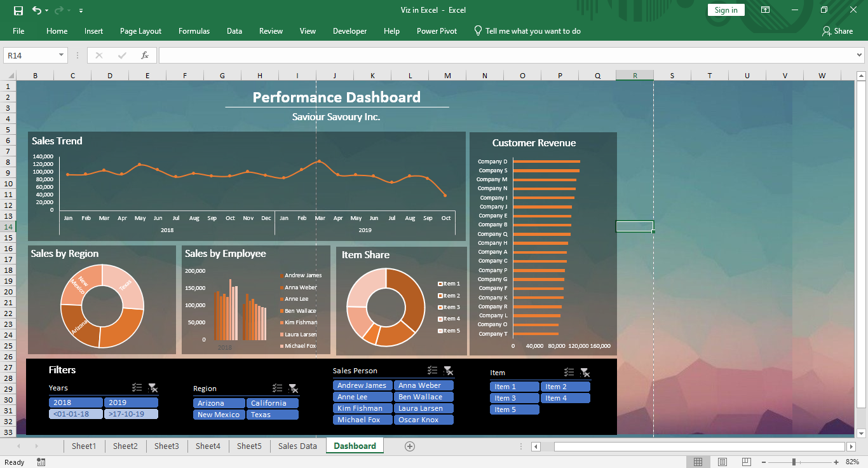Start macro recording from the status bar
Screen dimensions: 868x468
click(x=41, y=462)
